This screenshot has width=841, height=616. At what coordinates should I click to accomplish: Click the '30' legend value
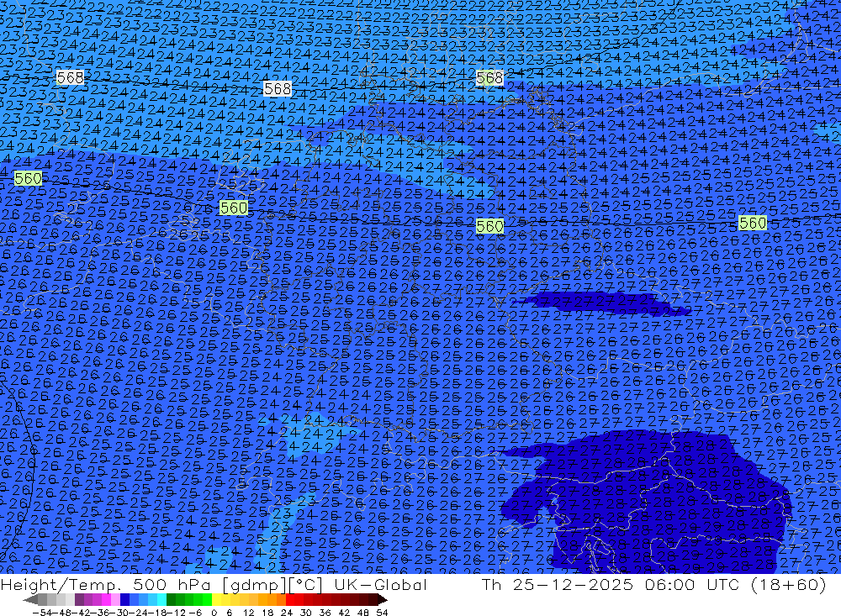coord(305,613)
